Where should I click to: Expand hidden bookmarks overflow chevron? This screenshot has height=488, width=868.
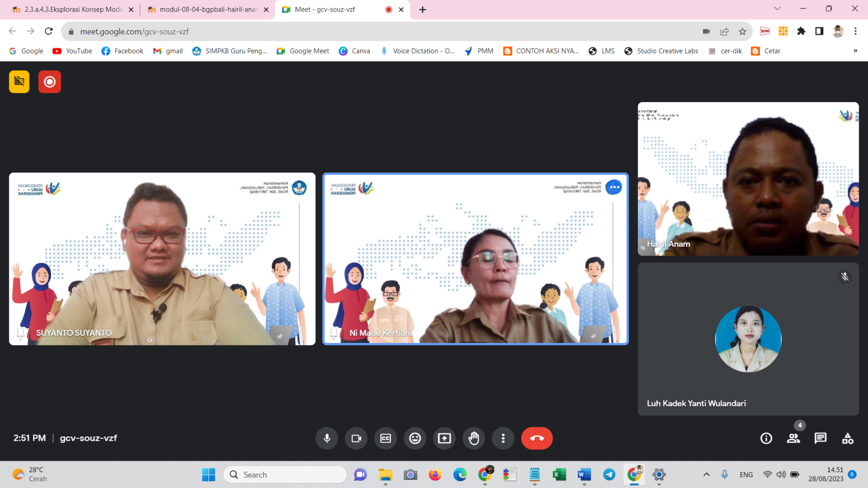(x=855, y=51)
